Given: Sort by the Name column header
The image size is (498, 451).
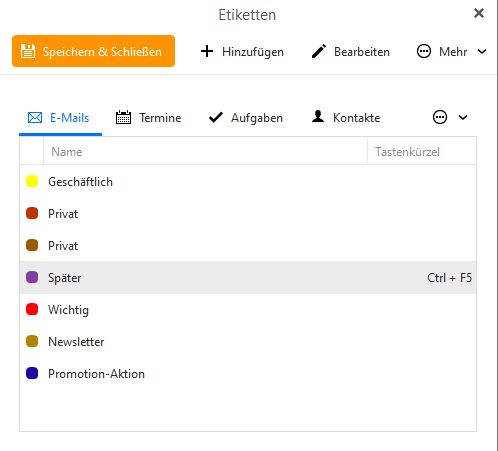Looking at the screenshot, I should [205, 152].
